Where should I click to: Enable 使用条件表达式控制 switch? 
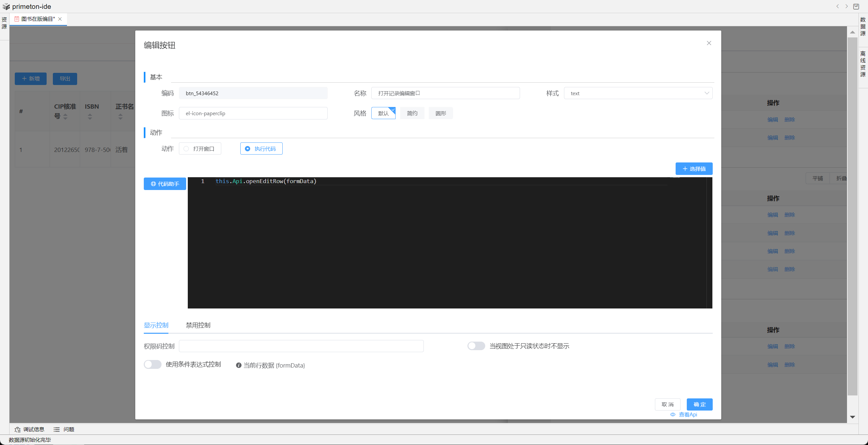[x=153, y=365]
